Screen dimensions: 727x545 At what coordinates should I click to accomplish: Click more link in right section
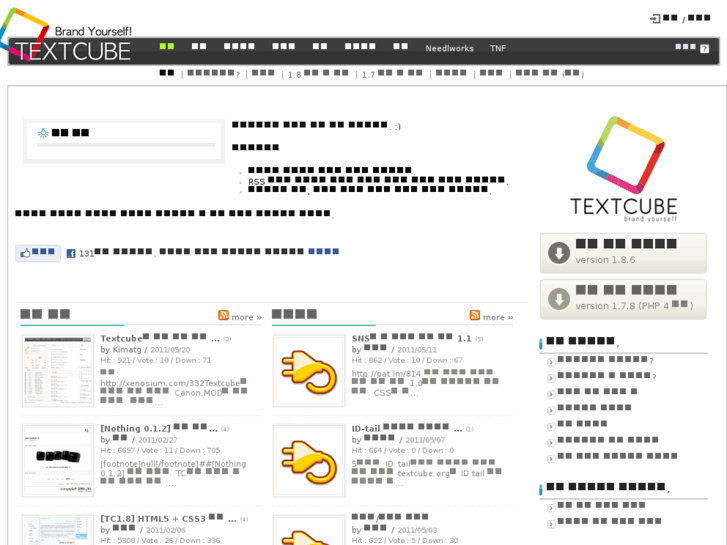pos(498,317)
